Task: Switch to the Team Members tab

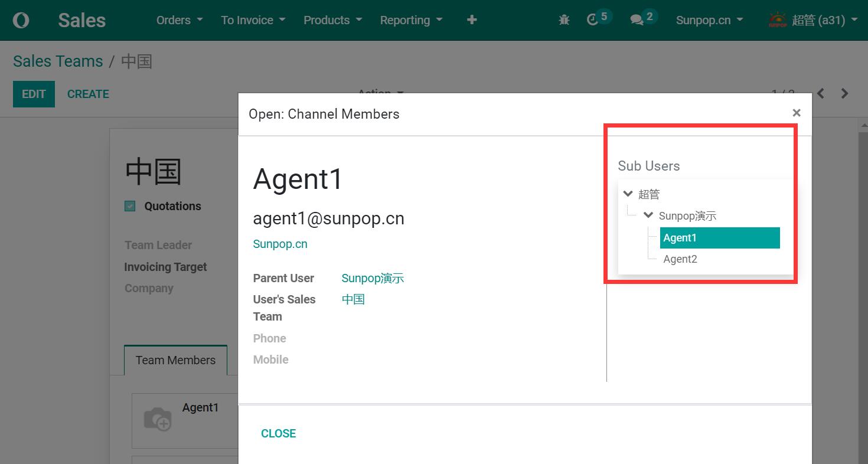Action: click(175, 360)
